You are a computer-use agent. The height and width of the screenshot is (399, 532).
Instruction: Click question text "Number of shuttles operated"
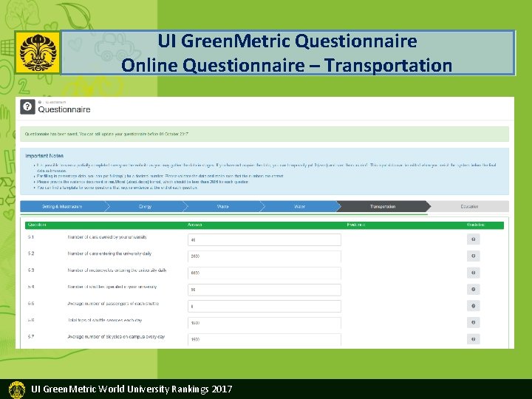click(112, 287)
